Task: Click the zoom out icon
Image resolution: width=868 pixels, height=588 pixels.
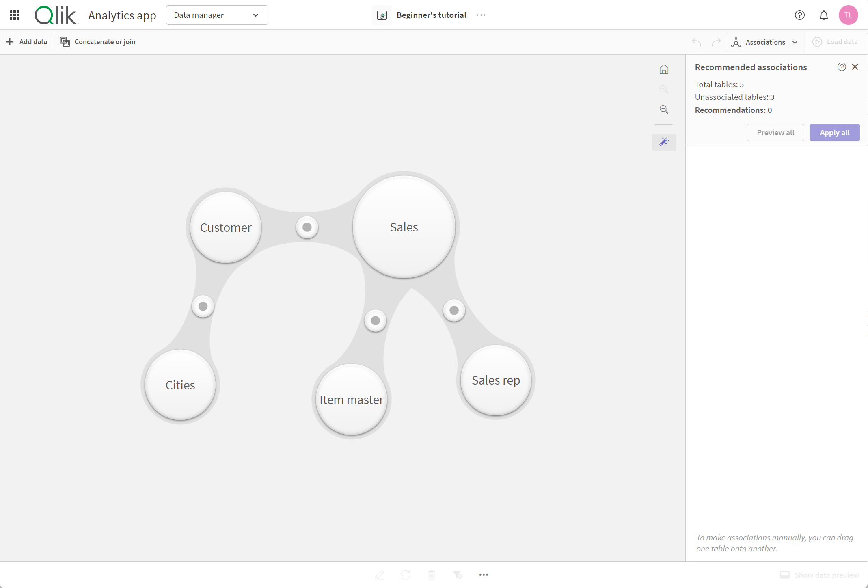Action: 664,110
